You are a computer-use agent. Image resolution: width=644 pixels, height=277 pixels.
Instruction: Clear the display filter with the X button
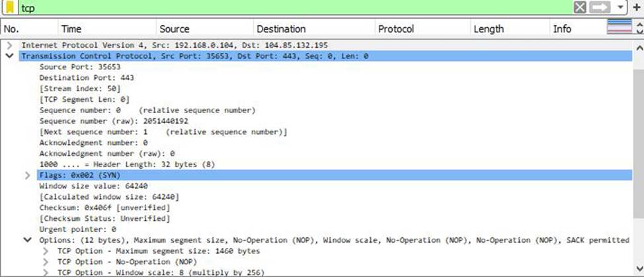coord(580,7)
